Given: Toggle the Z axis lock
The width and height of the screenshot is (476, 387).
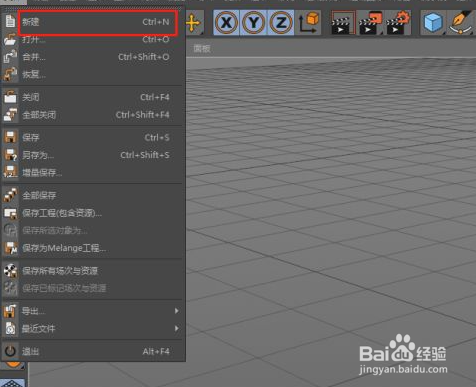Looking at the screenshot, I should pyautogui.click(x=281, y=23).
